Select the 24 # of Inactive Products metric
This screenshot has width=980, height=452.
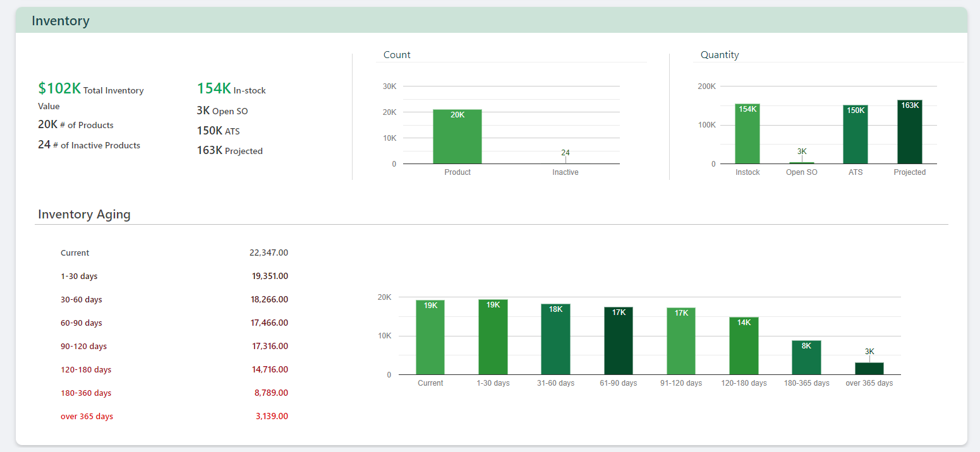pos(89,145)
